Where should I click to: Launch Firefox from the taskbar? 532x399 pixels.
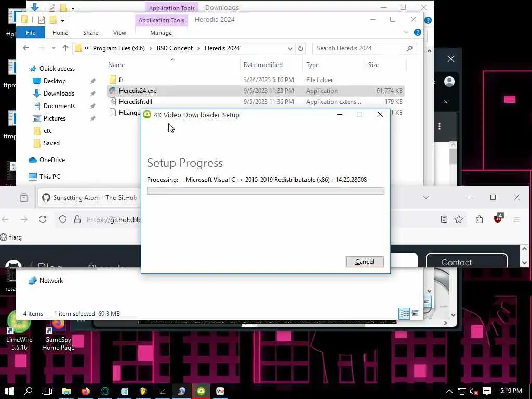(x=86, y=391)
